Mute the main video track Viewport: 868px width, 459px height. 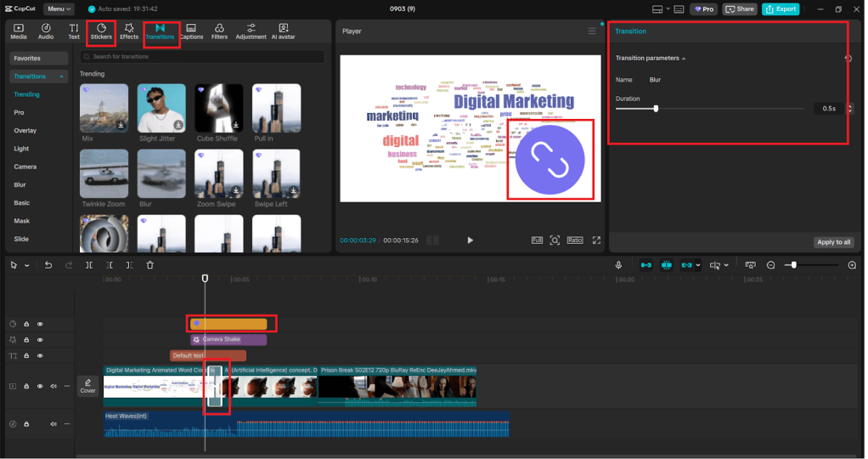point(54,386)
